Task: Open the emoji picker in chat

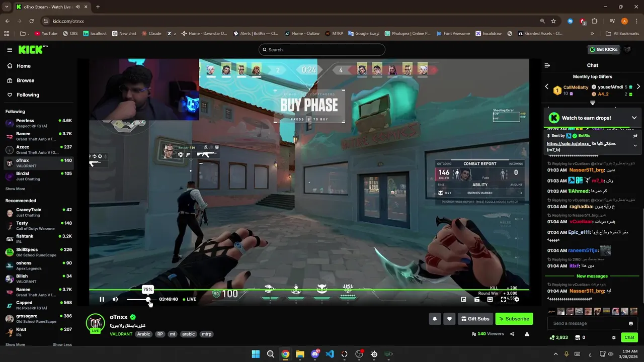Action: [x=631, y=323]
